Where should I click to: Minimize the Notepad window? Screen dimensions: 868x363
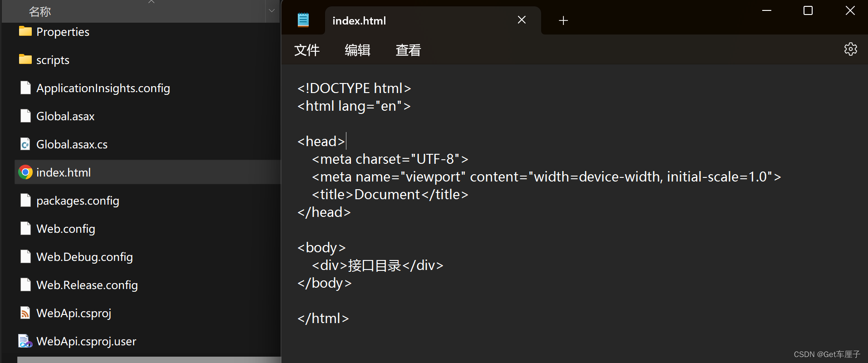[767, 10]
